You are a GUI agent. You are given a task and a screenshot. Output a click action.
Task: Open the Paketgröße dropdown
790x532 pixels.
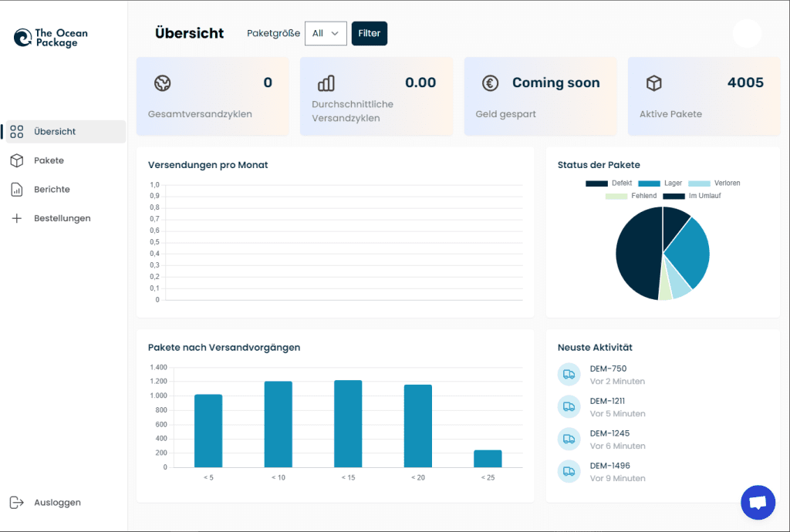point(326,33)
